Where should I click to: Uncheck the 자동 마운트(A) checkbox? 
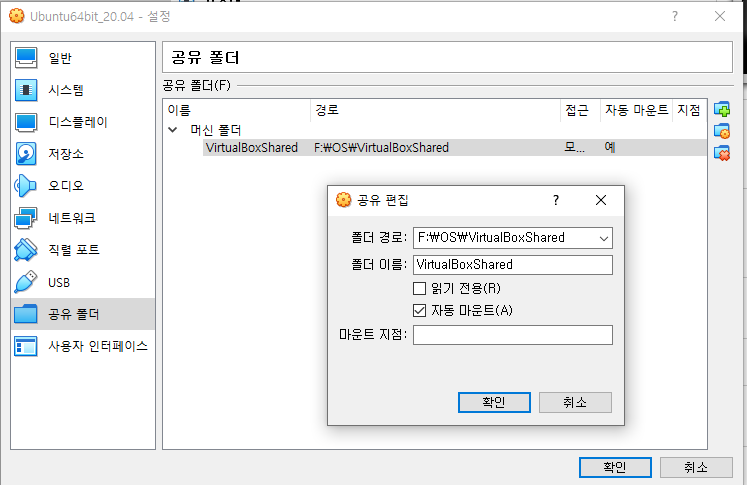pyautogui.click(x=419, y=311)
